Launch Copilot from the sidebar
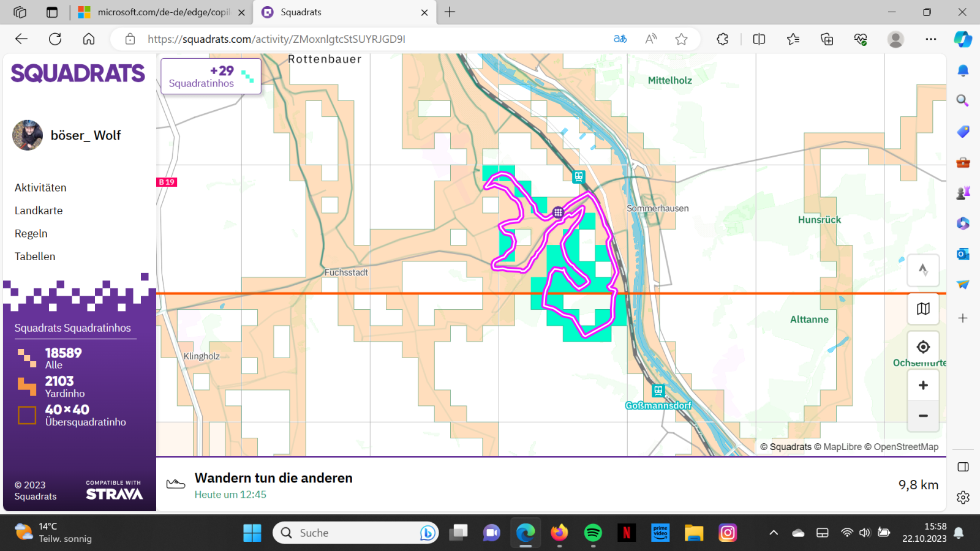 (x=963, y=39)
